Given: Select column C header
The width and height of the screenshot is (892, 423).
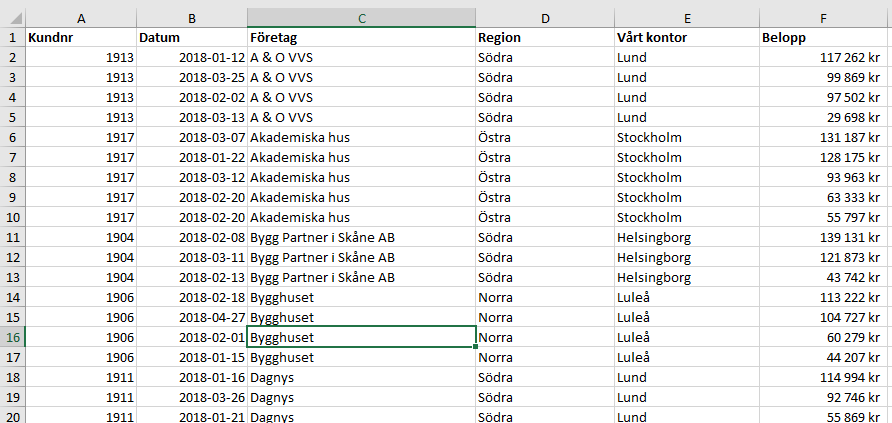Looking at the screenshot, I should pyautogui.click(x=362, y=18).
